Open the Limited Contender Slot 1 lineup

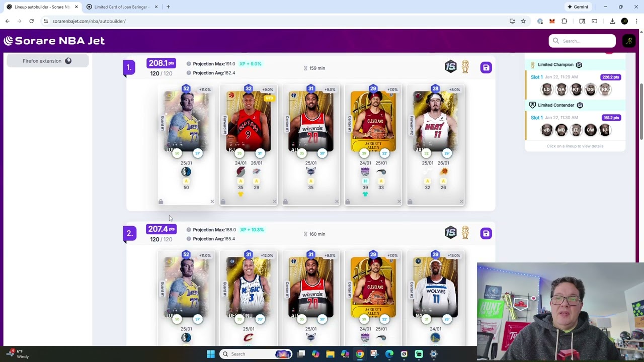(x=575, y=126)
